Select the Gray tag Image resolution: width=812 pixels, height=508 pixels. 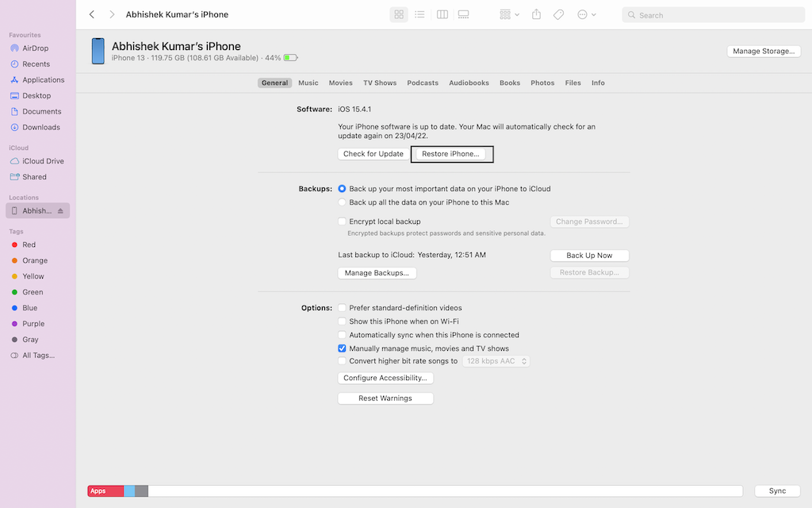pyautogui.click(x=30, y=340)
